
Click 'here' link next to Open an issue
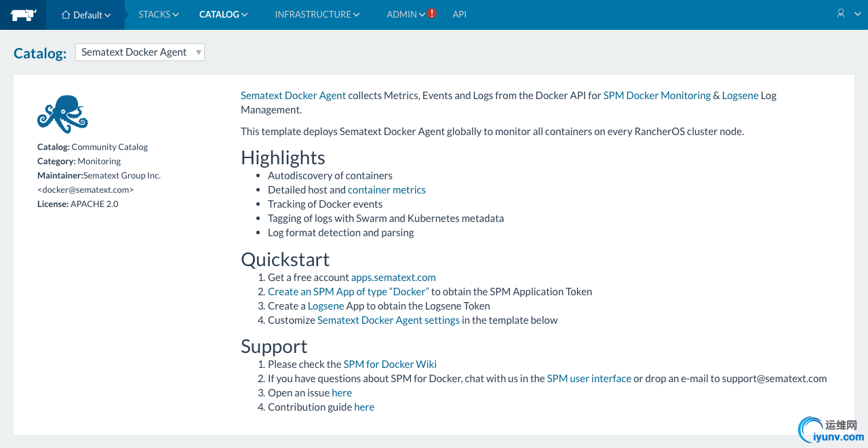342,393
